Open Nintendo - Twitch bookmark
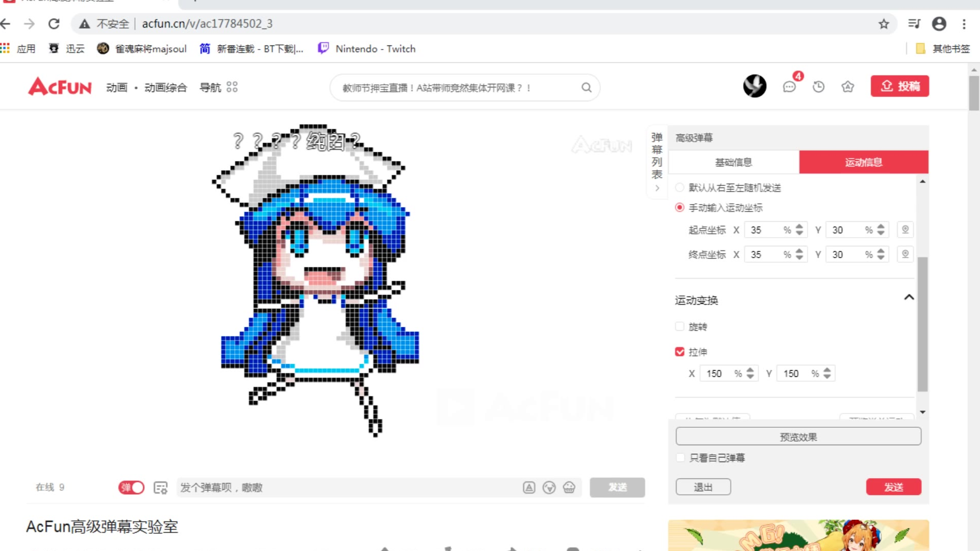980x551 pixels. click(x=366, y=49)
